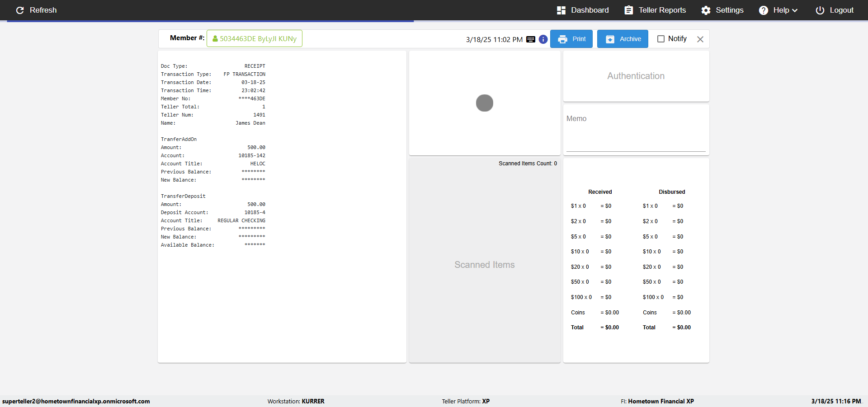Click the Disbursed column header
Viewport: 868px width, 407px height.
672,192
